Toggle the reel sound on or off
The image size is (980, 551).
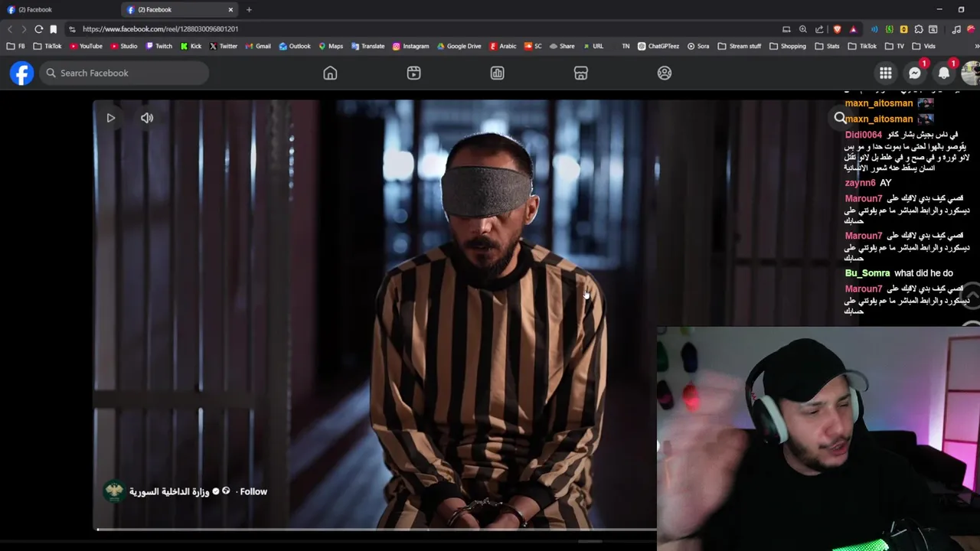tap(147, 118)
